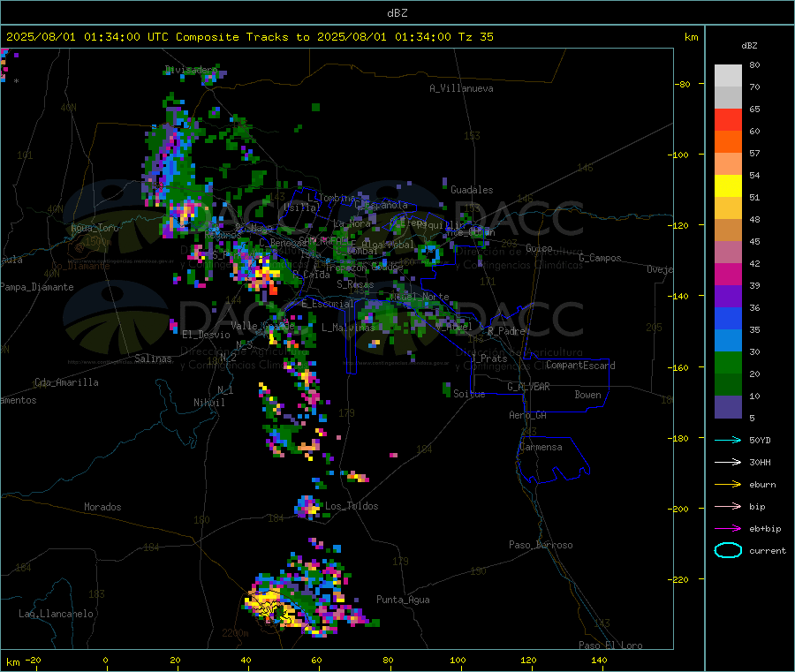This screenshot has height=672, width=795.
Task: Click the Guadales map label
Action: pos(472,190)
